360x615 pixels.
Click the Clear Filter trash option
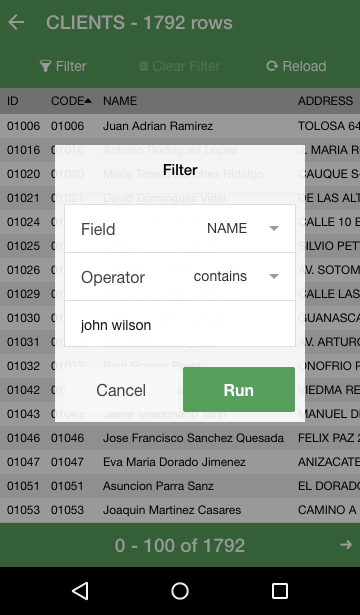[x=179, y=66]
